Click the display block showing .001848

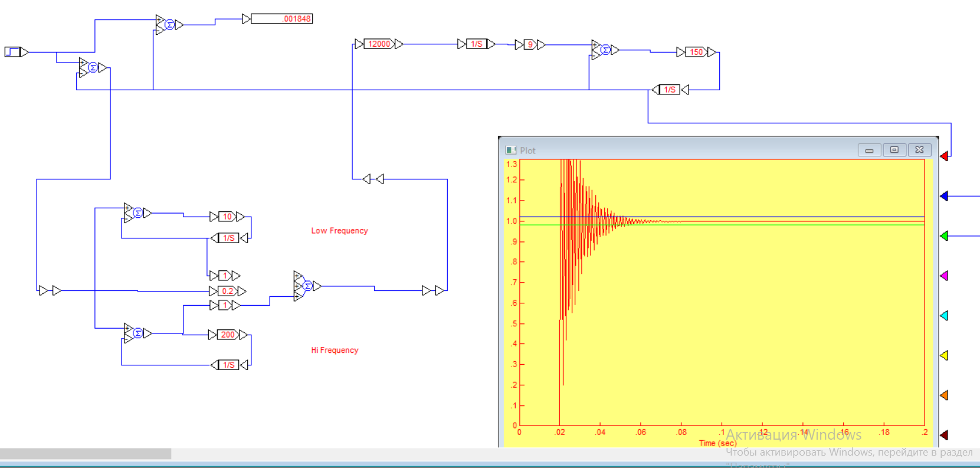pos(282,19)
